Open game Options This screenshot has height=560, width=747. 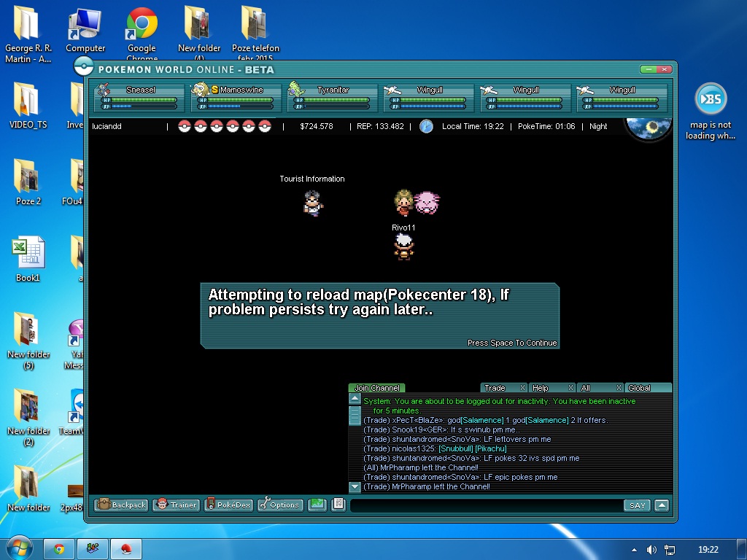coord(279,505)
